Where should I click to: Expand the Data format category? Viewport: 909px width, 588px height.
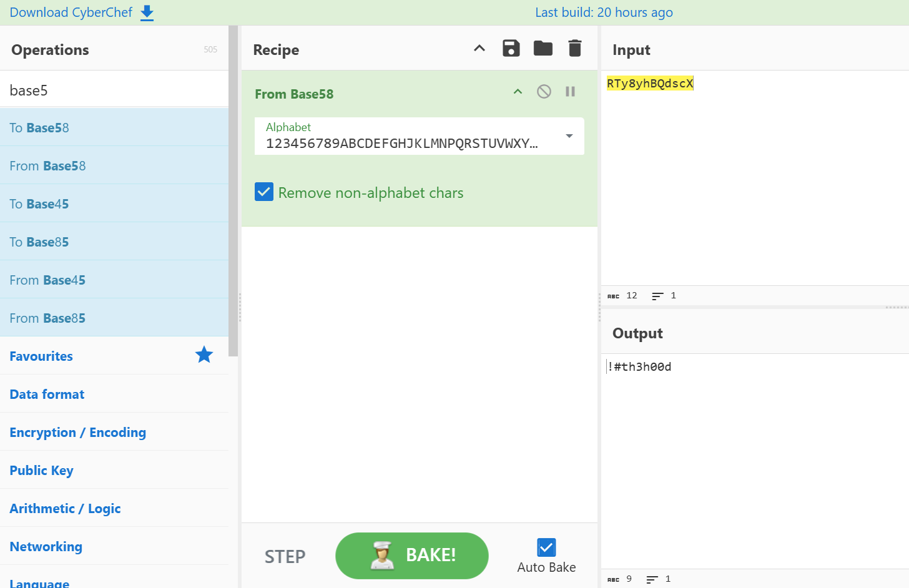pyautogui.click(x=114, y=394)
